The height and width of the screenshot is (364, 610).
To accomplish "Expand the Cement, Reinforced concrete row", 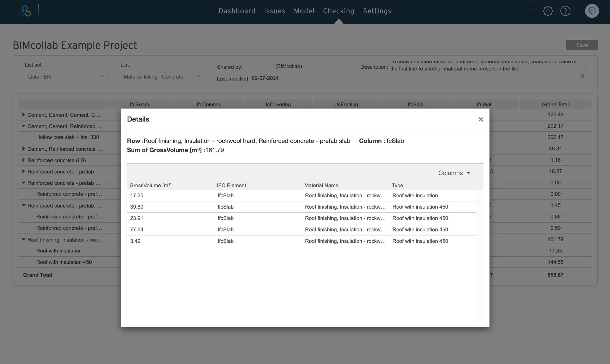I will coord(23,149).
